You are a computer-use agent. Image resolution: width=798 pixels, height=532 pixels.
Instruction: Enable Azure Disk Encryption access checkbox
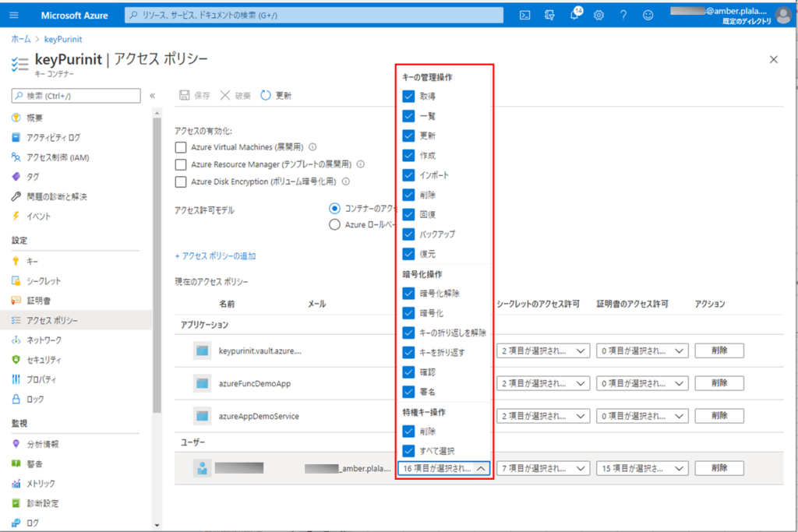181,182
